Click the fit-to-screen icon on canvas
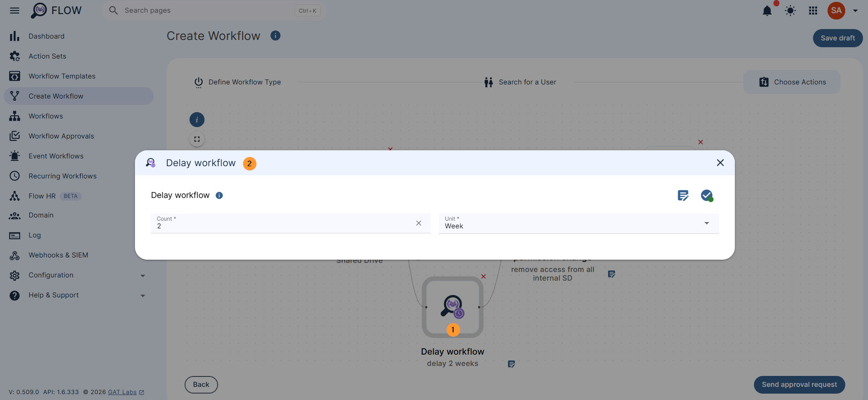 (197, 139)
